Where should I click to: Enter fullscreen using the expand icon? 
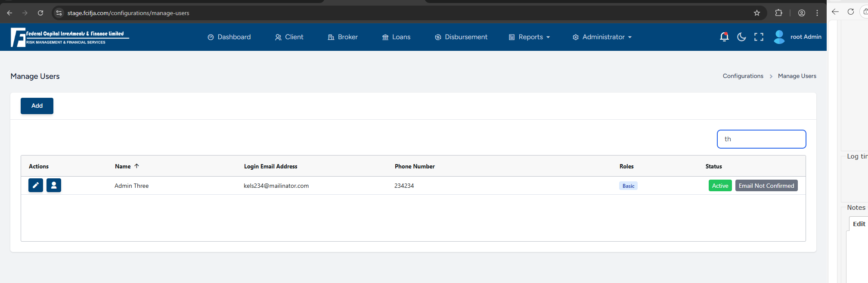coord(759,37)
